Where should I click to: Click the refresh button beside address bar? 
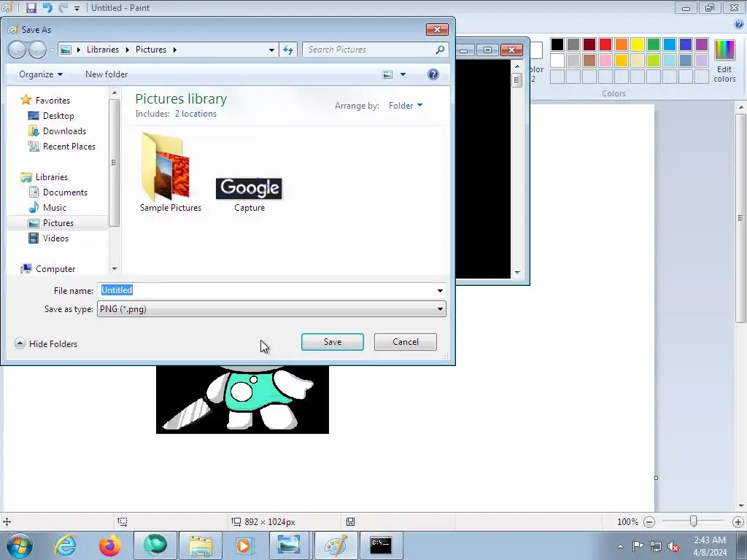click(x=288, y=50)
